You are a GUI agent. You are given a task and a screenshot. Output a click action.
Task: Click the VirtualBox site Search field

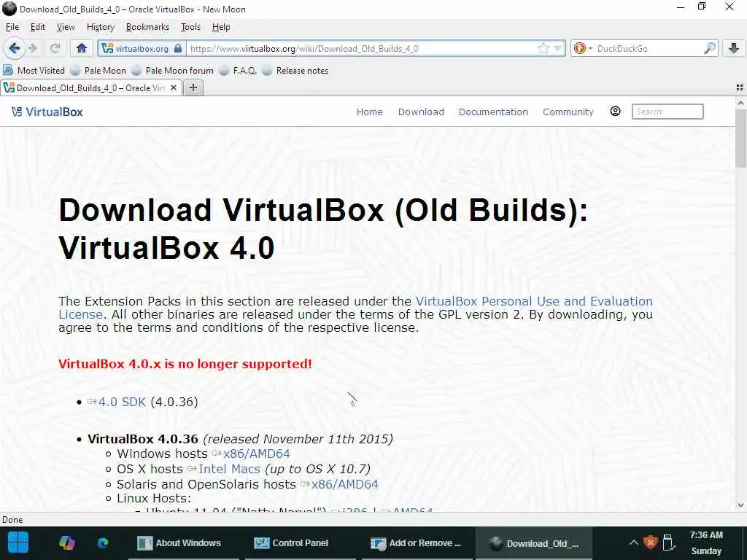pos(667,112)
